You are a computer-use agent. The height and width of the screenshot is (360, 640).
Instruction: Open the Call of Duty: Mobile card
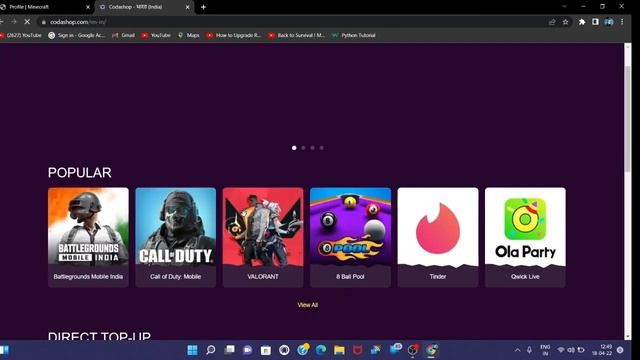pos(176,237)
